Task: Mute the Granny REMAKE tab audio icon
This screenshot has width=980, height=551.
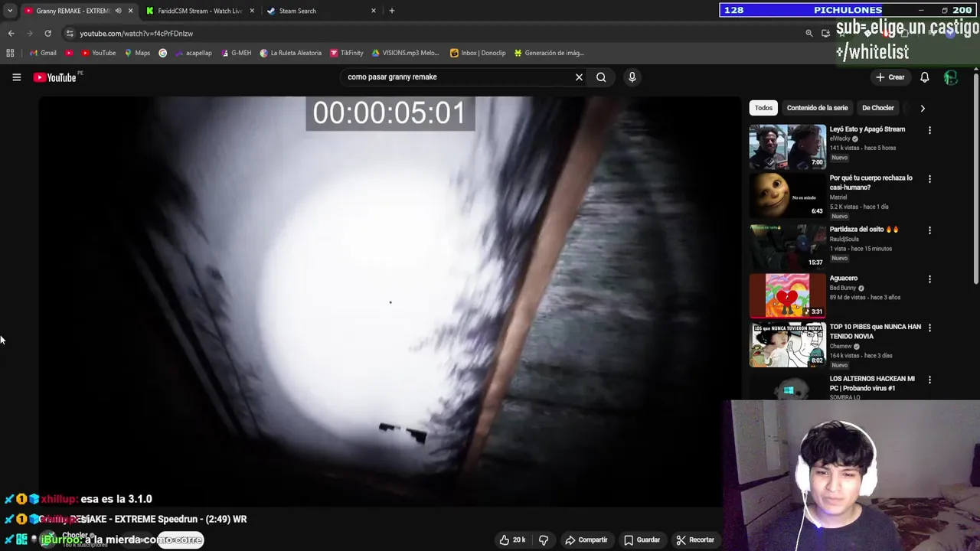Action: tap(118, 11)
